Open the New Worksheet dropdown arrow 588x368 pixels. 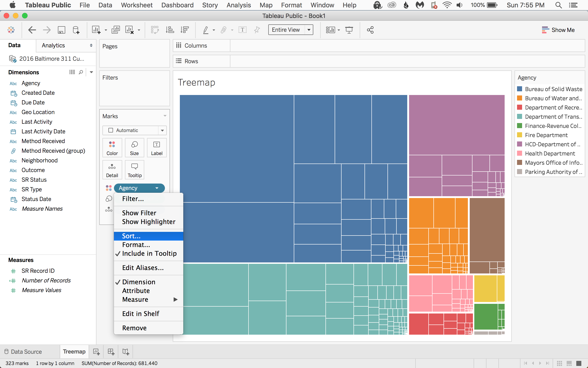click(x=106, y=30)
